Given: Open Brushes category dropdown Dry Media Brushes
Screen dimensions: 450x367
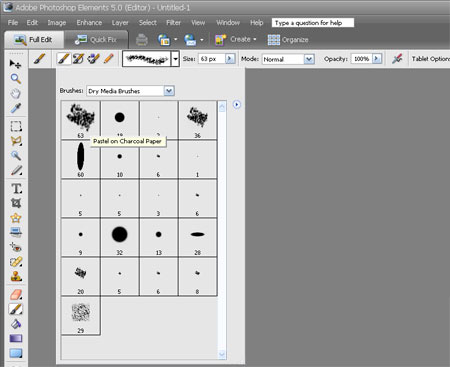Looking at the screenshot, I should (x=130, y=91).
